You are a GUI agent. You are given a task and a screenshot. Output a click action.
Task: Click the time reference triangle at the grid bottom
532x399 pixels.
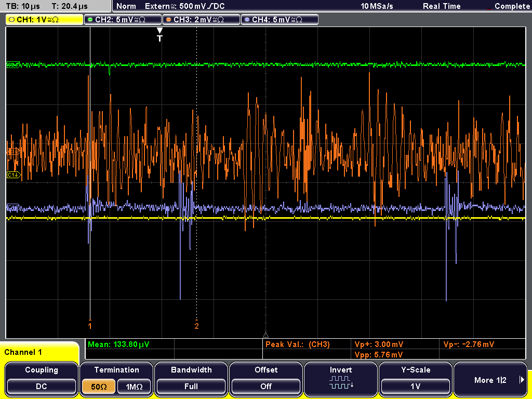point(265,335)
